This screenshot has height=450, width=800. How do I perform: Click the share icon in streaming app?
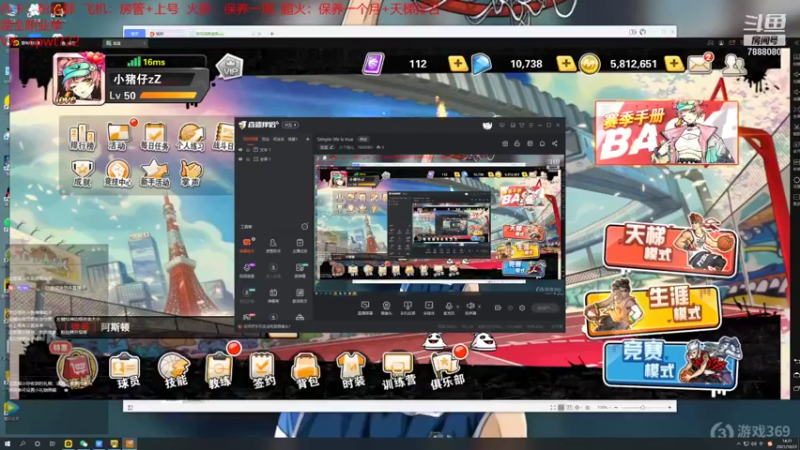(555, 143)
